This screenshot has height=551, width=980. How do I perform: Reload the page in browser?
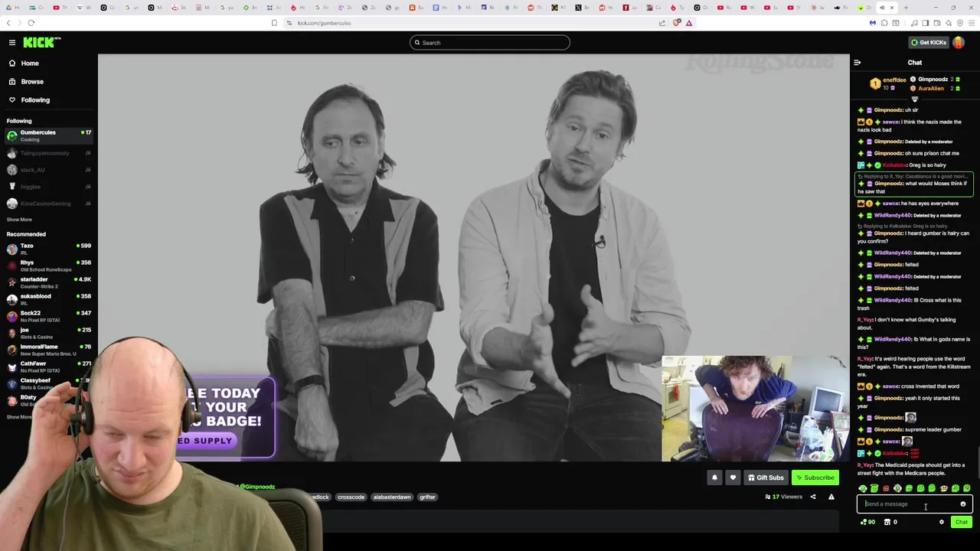(x=31, y=23)
